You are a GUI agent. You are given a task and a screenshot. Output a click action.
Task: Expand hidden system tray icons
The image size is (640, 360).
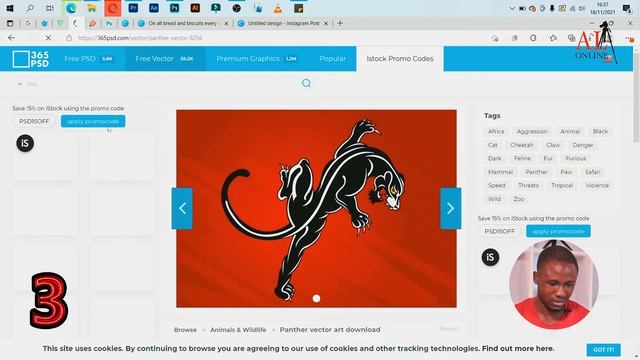[512, 8]
